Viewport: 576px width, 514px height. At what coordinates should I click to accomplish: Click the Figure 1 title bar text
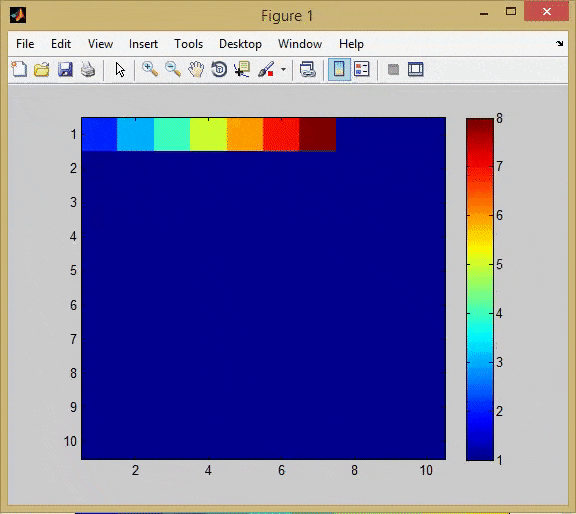point(287,16)
